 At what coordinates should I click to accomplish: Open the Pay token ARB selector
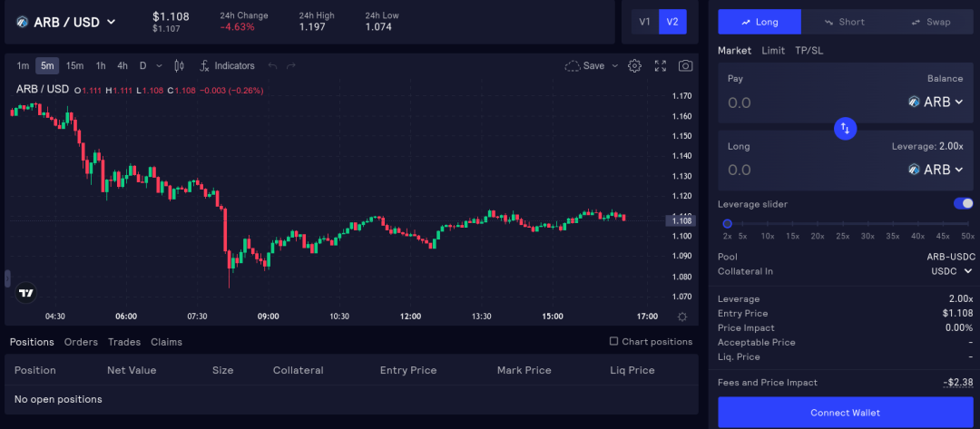tap(939, 102)
